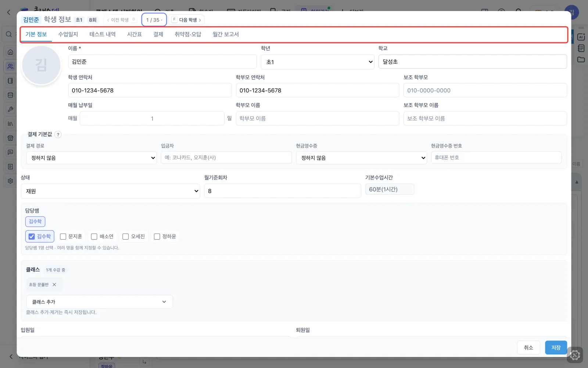Uncheck the 김수학 teacher checkbox

(x=32, y=236)
